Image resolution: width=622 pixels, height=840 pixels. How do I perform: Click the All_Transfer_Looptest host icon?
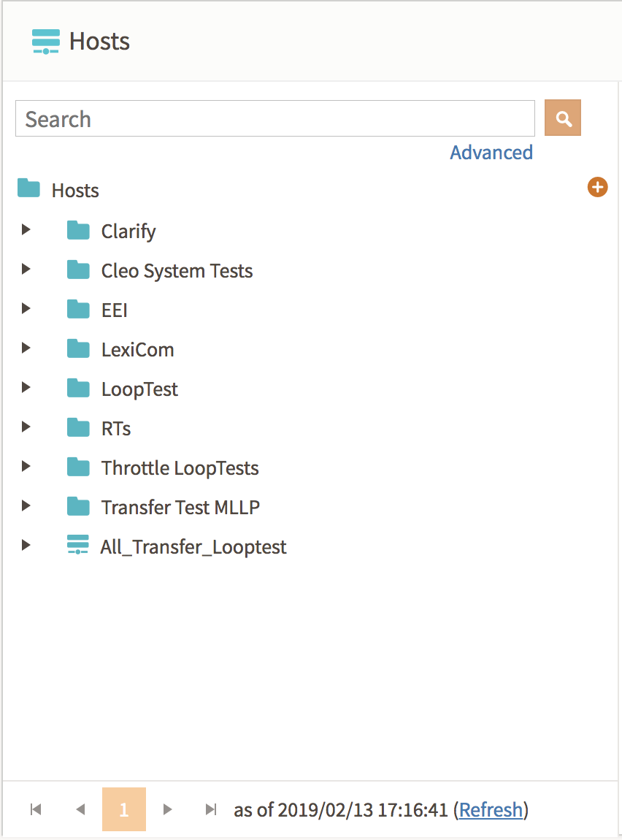tap(78, 545)
